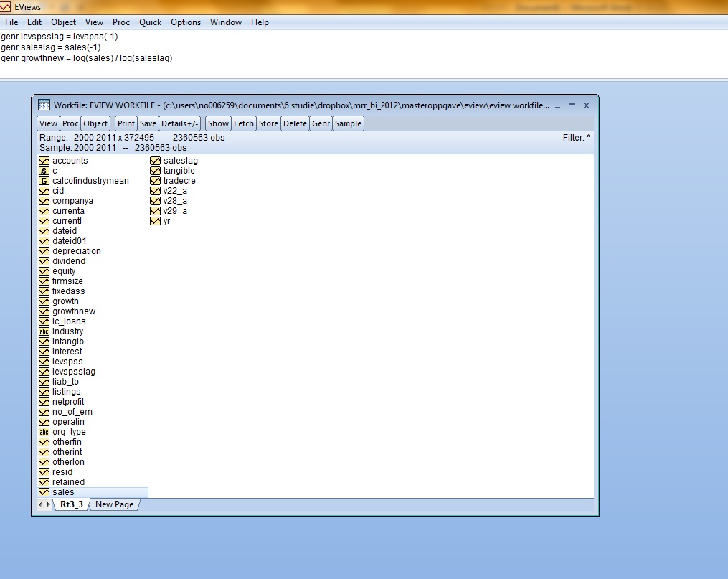The height and width of the screenshot is (579, 728).
Task: Open the Quick menu
Action: point(150,22)
